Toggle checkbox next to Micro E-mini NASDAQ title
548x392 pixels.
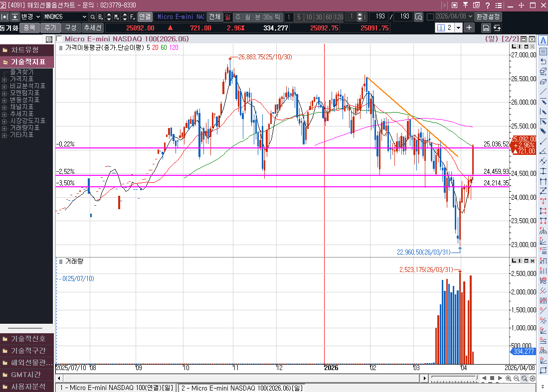(59, 39)
